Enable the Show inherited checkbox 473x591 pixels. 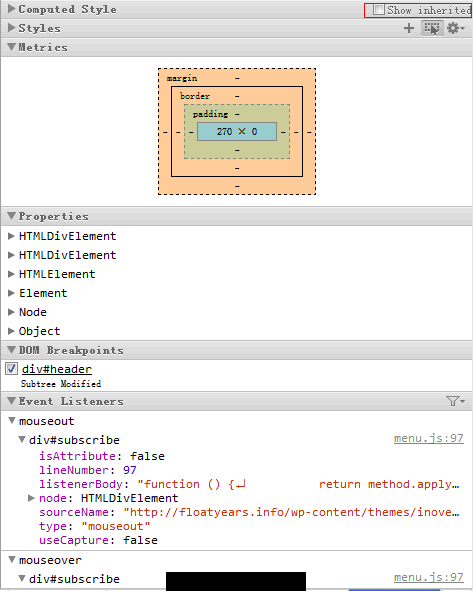click(378, 10)
